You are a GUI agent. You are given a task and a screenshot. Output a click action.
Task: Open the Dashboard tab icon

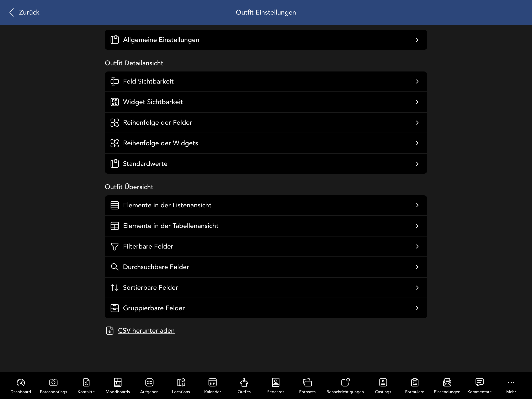[21, 382]
